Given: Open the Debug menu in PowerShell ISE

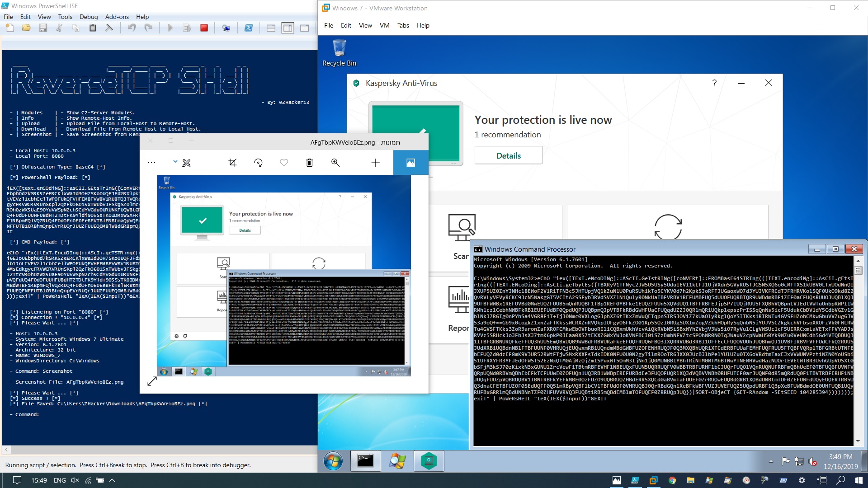Looking at the screenshot, I should click(89, 17).
